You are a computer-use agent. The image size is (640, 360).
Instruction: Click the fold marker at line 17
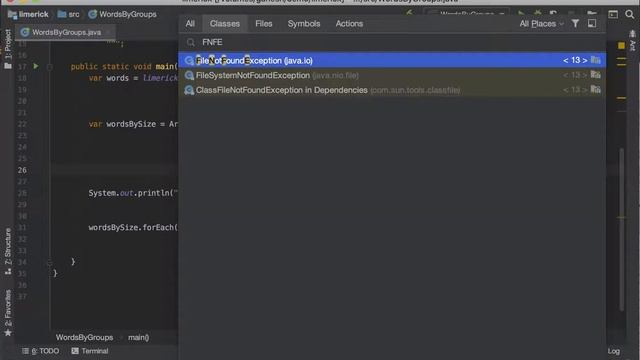50,67
